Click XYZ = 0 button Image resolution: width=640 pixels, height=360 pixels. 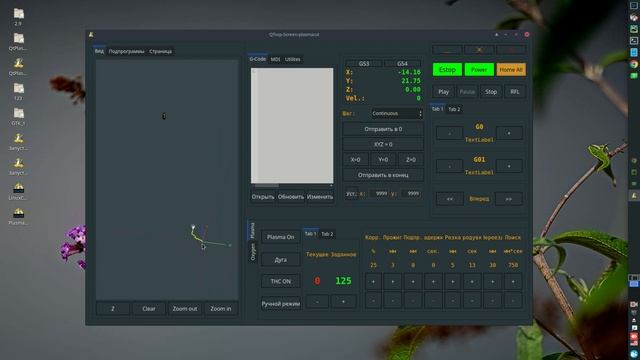click(x=383, y=144)
